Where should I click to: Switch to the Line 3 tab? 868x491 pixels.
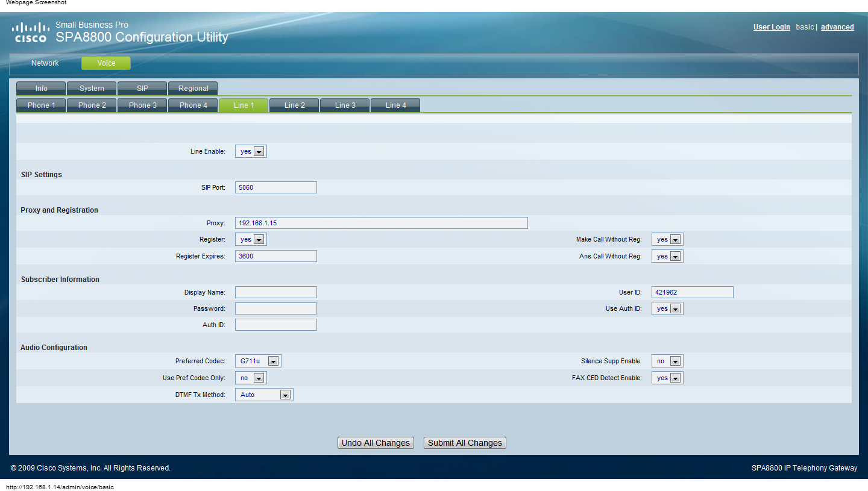(345, 105)
